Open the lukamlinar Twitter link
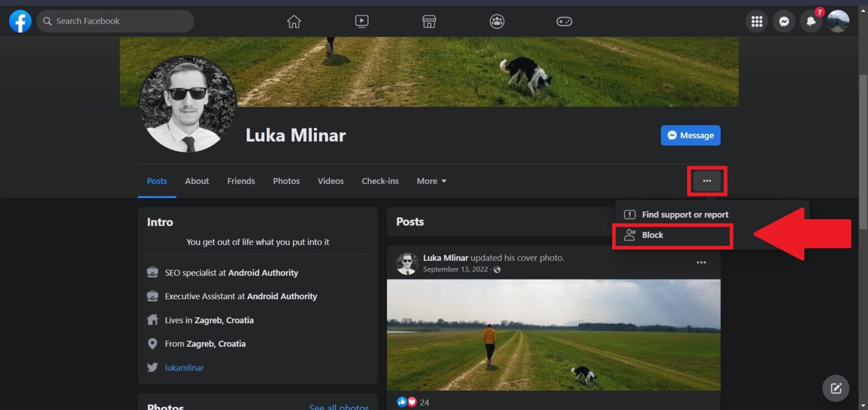This screenshot has width=868, height=410. [184, 368]
